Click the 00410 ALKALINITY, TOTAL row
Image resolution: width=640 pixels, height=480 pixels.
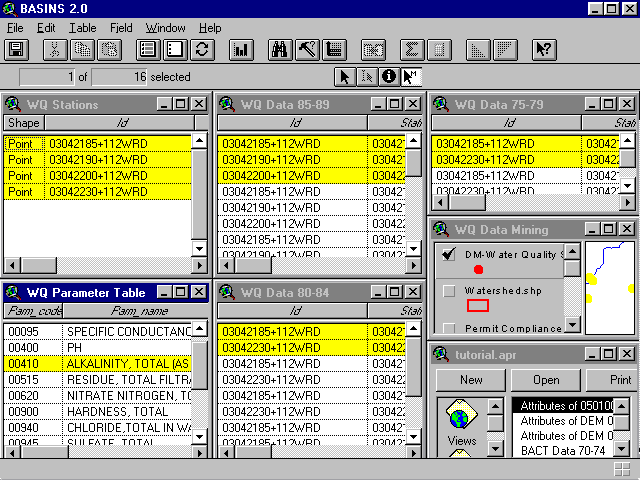[x=97, y=364]
